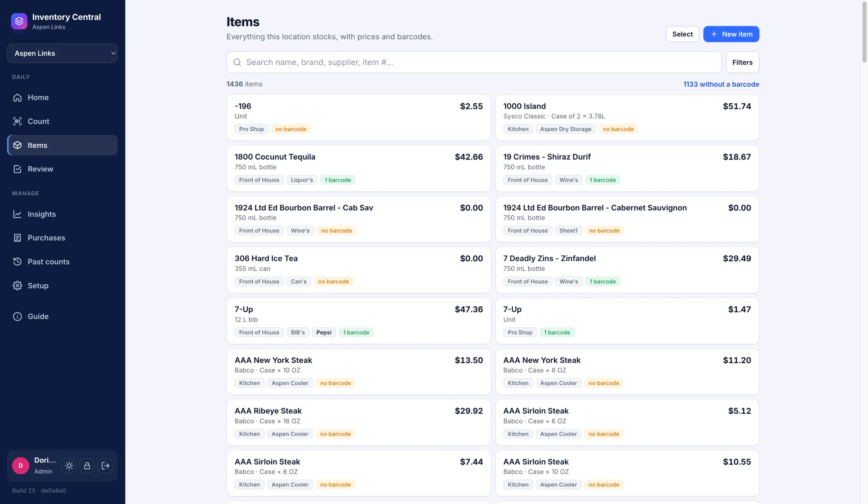Click the plus icon on New item

click(714, 34)
